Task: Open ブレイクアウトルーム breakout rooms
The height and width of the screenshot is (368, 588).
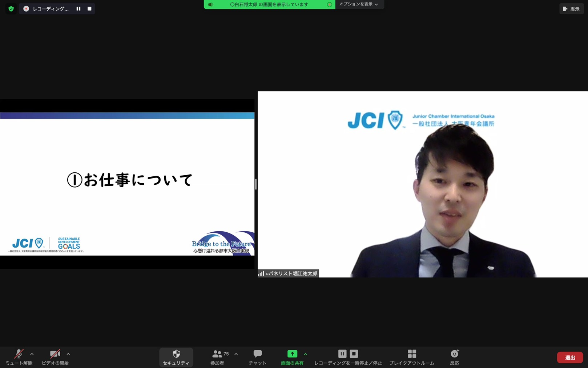Action: 412,357
